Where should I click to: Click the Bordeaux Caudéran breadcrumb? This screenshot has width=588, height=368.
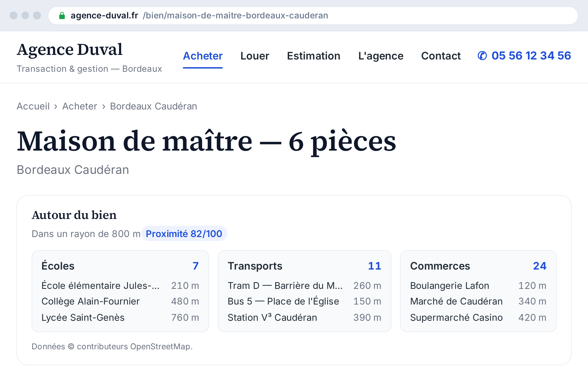[153, 106]
